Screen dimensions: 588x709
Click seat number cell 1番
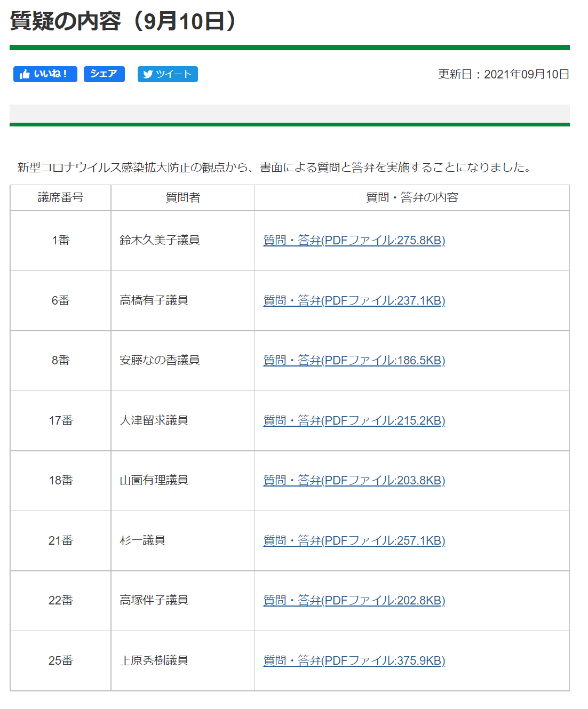[61, 241]
